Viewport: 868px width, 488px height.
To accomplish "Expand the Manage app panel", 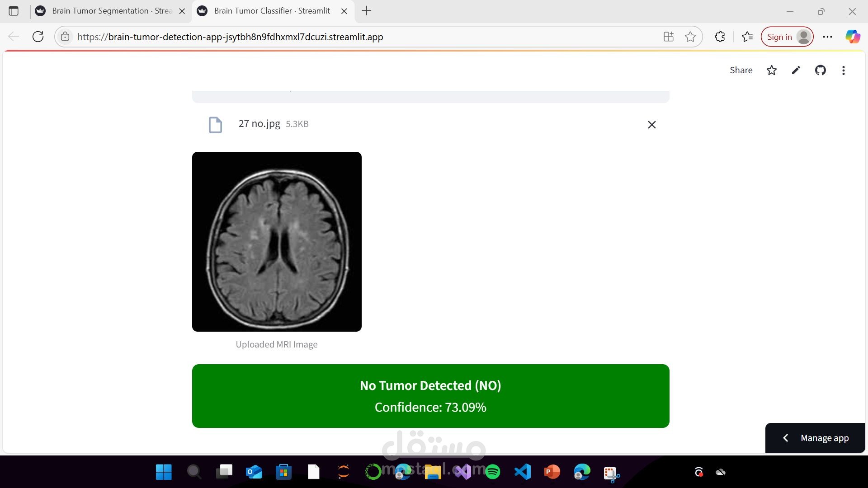I will (x=815, y=438).
